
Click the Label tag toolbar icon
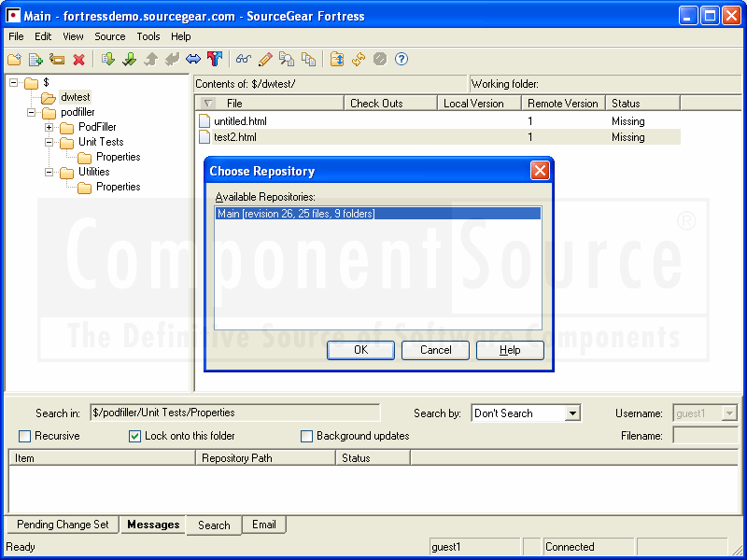57,60
